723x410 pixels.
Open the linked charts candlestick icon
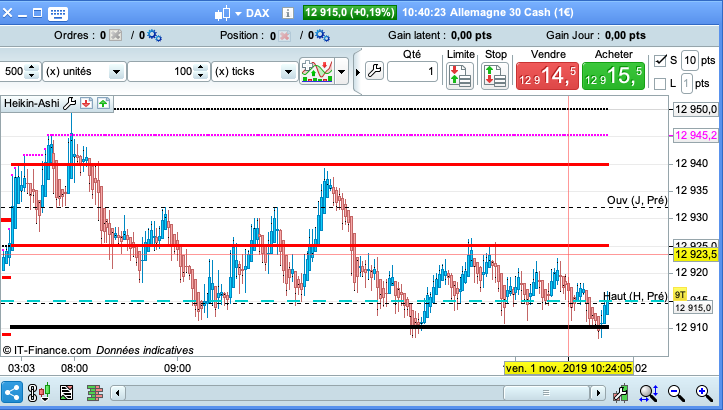(39, 392)
